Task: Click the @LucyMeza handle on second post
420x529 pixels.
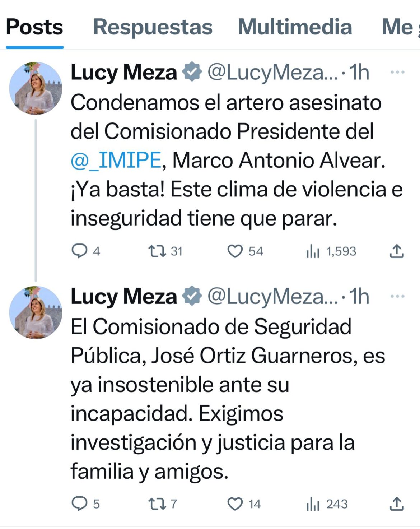Action: pyautogui.click(x=272, y=297)
